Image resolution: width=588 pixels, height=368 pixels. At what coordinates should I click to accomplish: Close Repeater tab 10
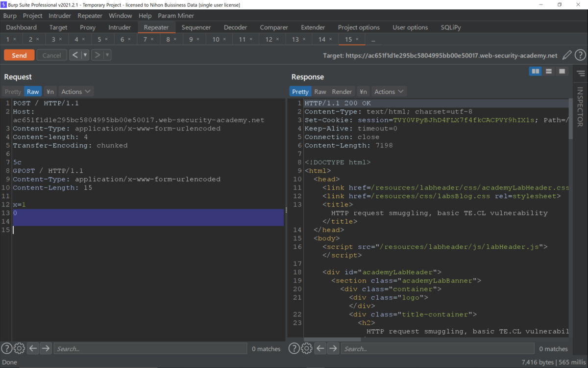click(224, 39)
